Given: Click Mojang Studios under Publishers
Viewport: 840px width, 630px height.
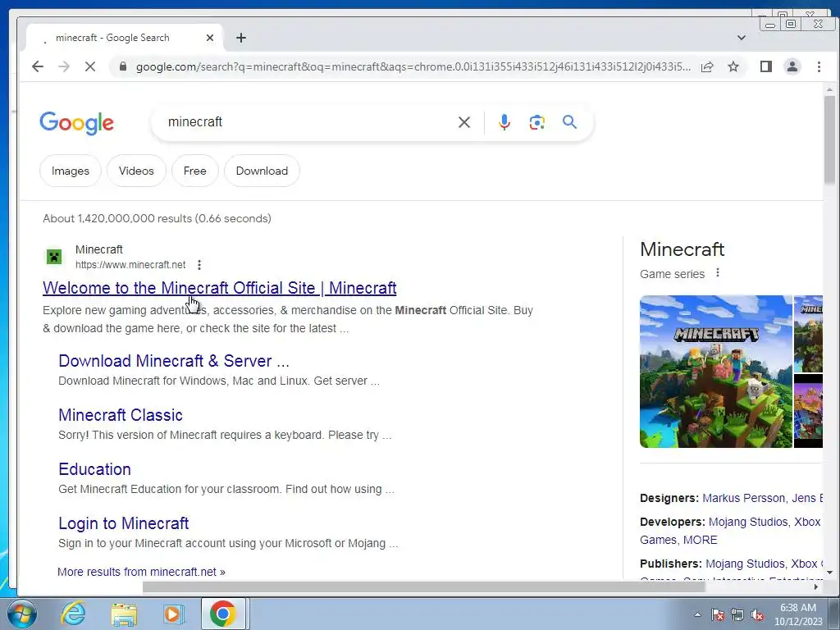Looking at the screenshot, I should [745, 564].
